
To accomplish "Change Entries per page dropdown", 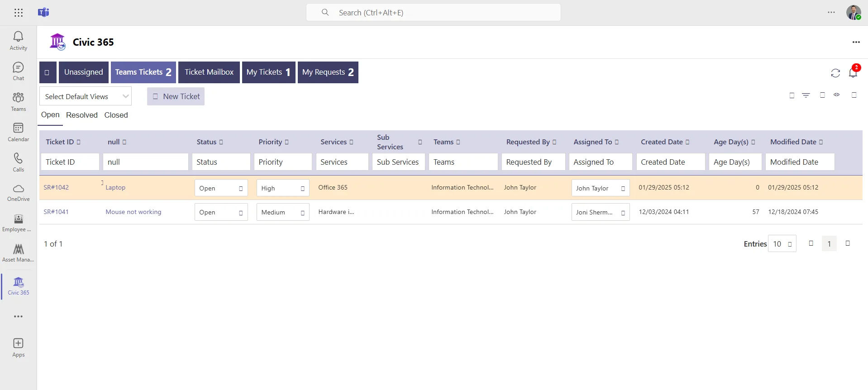I will (782, 244).
